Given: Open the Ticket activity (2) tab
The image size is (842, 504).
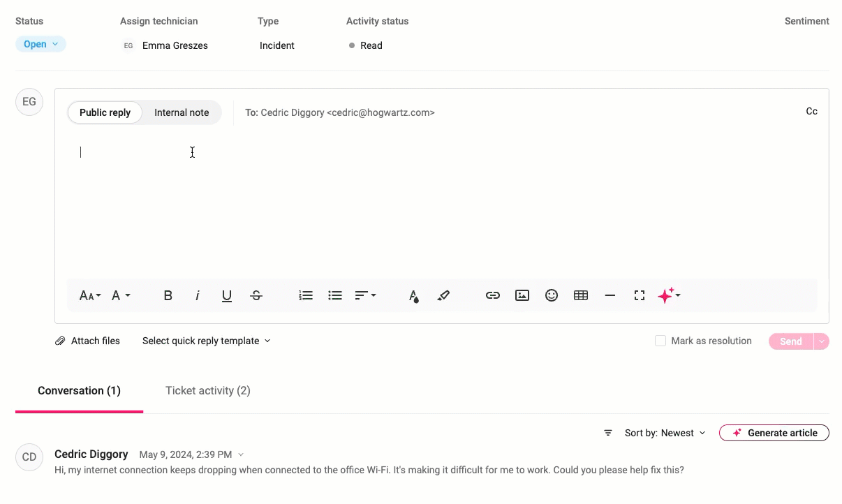Looking at the screenshot, I should click(x=208, y=391).
